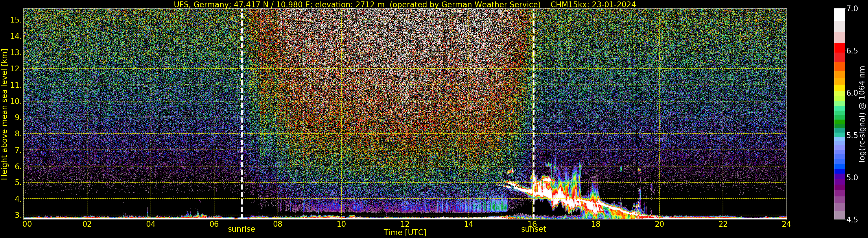
Task: Click the '14.' height axis tick label
Action: pos(16,36)
